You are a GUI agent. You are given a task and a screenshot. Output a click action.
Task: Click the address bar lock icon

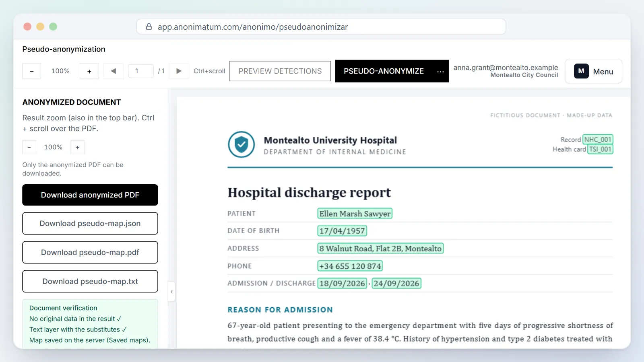(x=149, y=27)
